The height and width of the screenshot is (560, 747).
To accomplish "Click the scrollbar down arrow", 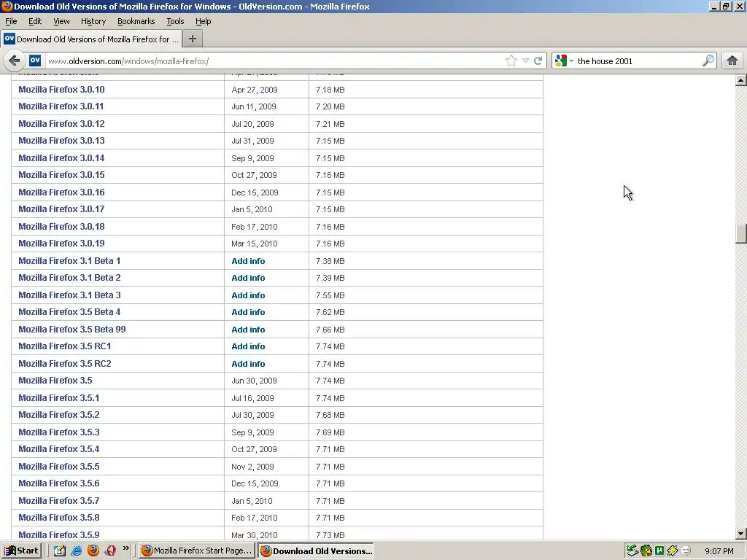I will coord(741,534).
